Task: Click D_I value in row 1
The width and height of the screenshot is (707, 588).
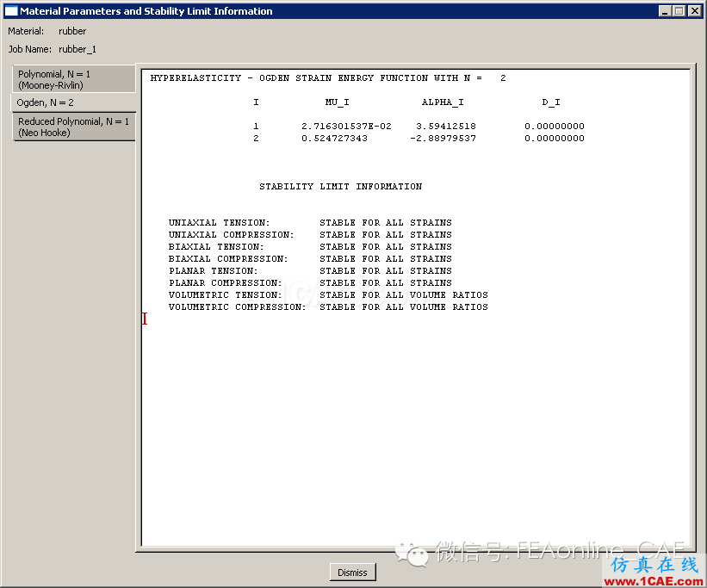Action: (x=555, y=127)
